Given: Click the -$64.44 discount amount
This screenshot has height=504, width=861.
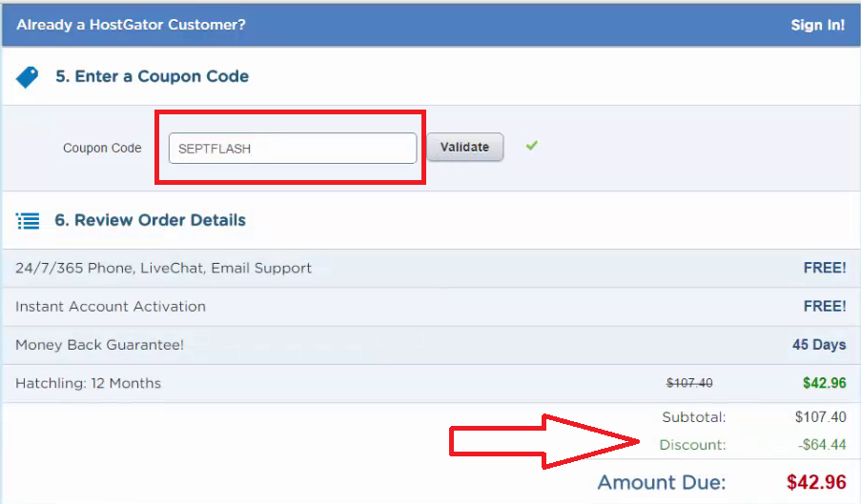Looking at the screenshot, I should 820,445.
